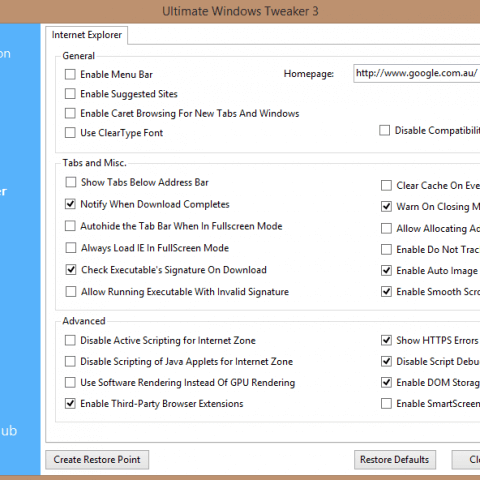Click Create Restore Point button
Viewport: 480px width, 480px height.
[x=97, y=460]
